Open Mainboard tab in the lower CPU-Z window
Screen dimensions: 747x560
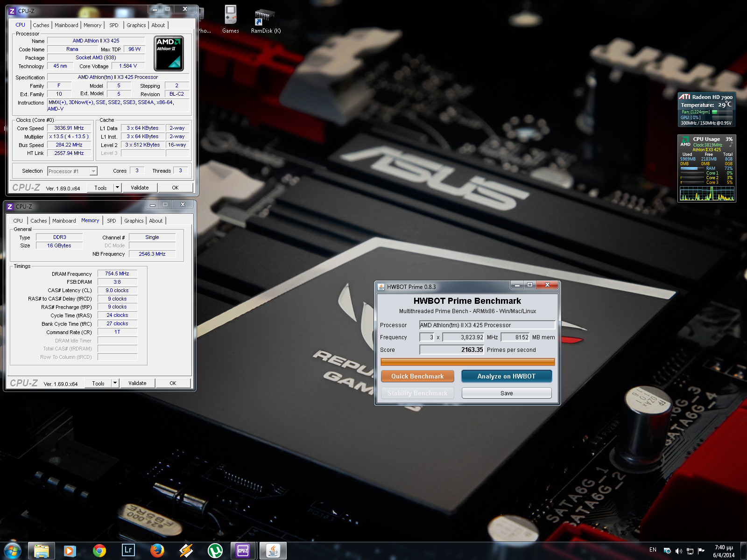(64, 221)
